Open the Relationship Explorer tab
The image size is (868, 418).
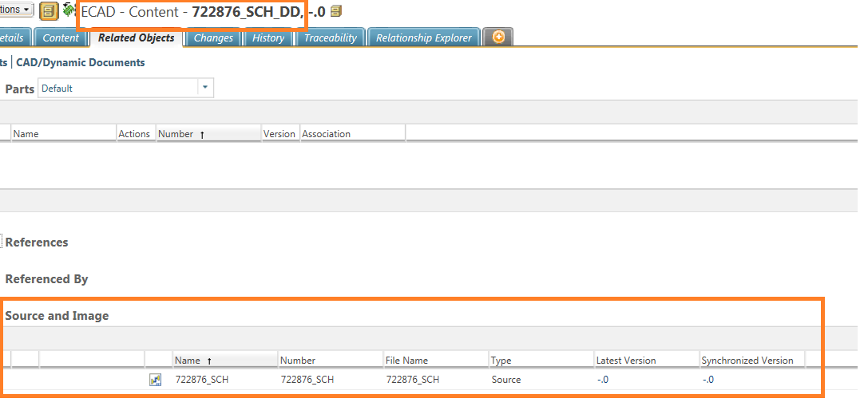(x=424, y=37)
